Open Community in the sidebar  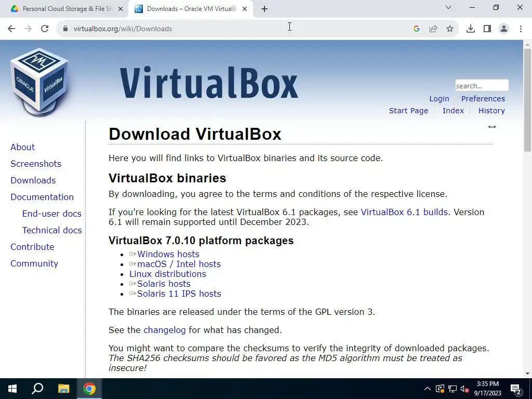coord(34,263)
